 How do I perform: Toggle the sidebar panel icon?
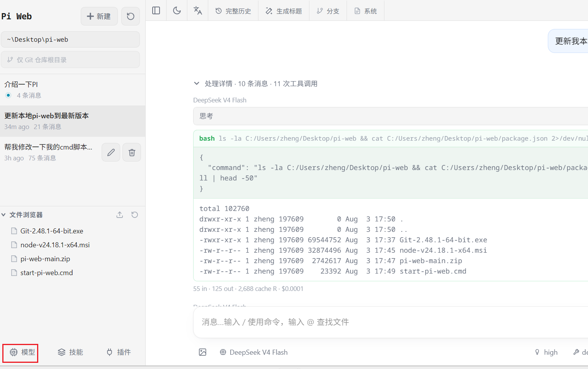click(x=156, y=10)
